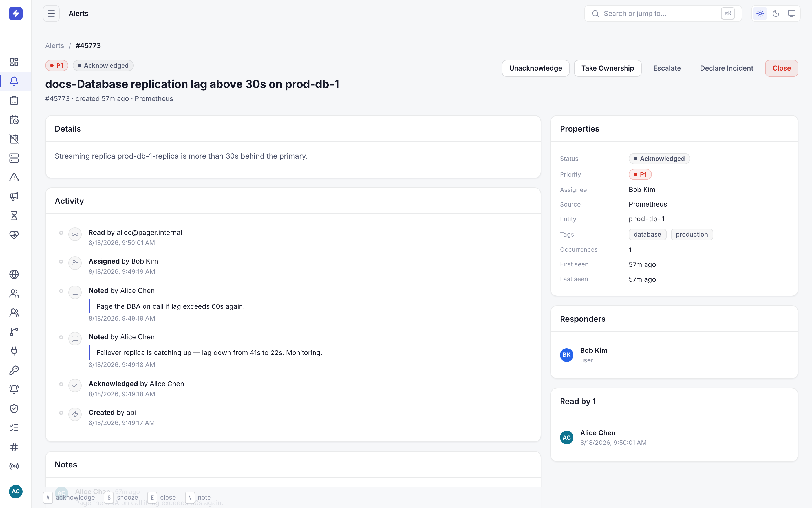Screen dimensions: 812x508
Task: Click the BK avatar under Responders
Action: [567, 355]
